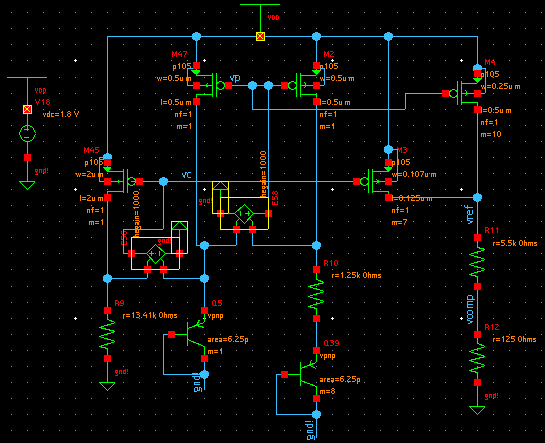545x443 pixels.
Task: Click the 'vcomp' net label
Action: pyautogui.click(x=470, y=309)
